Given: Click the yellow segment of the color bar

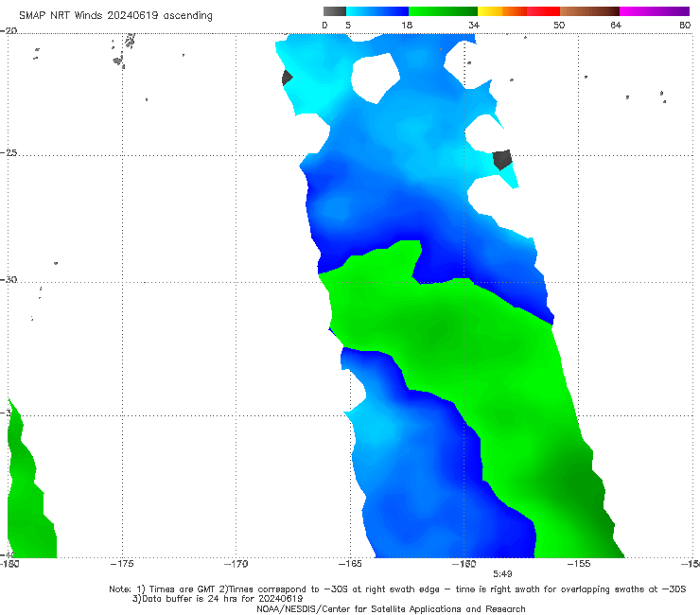Looking at the screenshot, I should [x=490, y=11].
